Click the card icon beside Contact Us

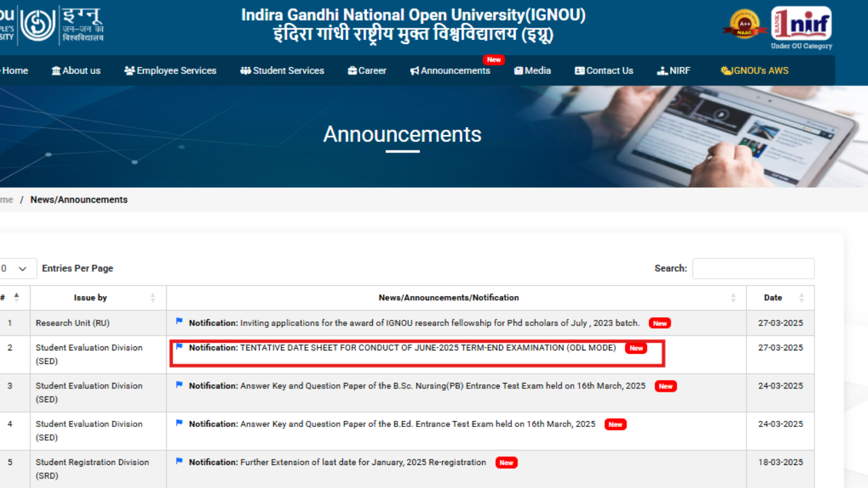pos(580,70)
